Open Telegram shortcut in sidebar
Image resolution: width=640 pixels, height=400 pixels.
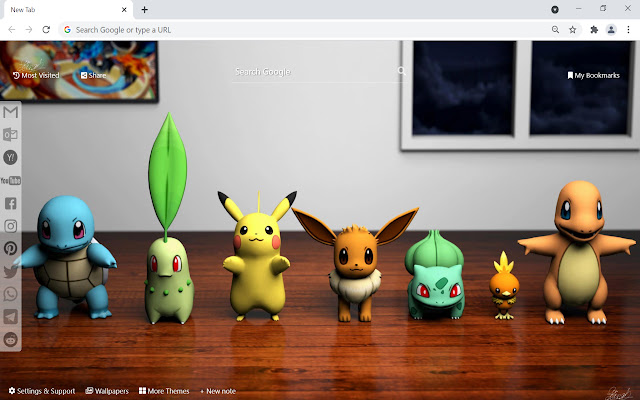11,316
